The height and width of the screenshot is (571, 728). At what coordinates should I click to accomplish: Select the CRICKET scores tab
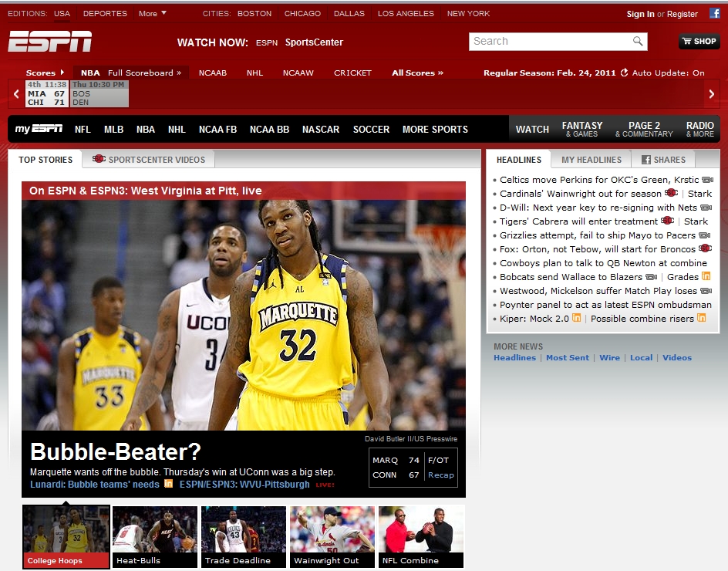[x=352, y=73]
